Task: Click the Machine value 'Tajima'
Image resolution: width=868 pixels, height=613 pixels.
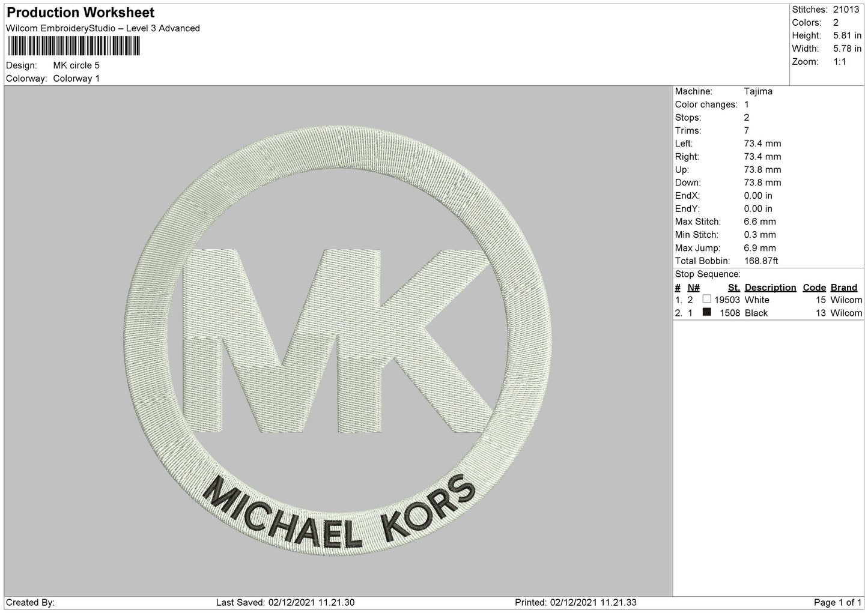Action: pos(758,92)
